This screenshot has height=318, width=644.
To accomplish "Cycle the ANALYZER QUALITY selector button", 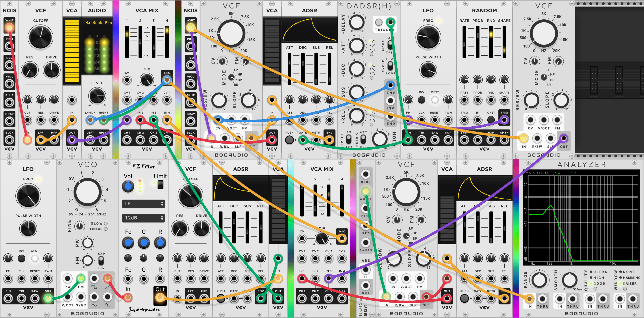I will pyautogui.click(x=595, y=289).
